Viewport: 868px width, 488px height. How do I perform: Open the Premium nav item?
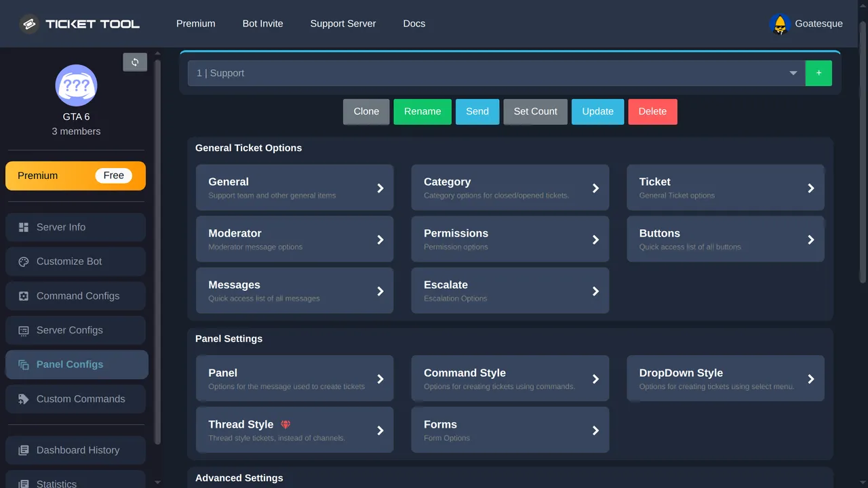196,24
